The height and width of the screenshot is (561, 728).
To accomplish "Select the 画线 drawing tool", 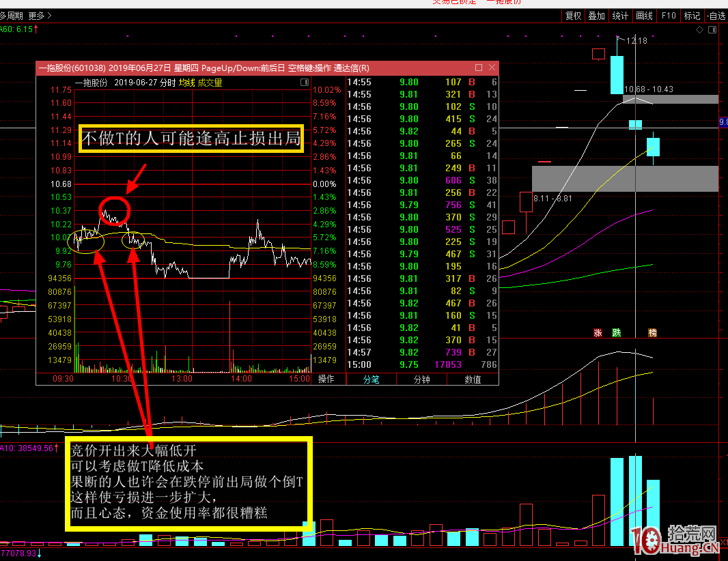I will (644, 16).
